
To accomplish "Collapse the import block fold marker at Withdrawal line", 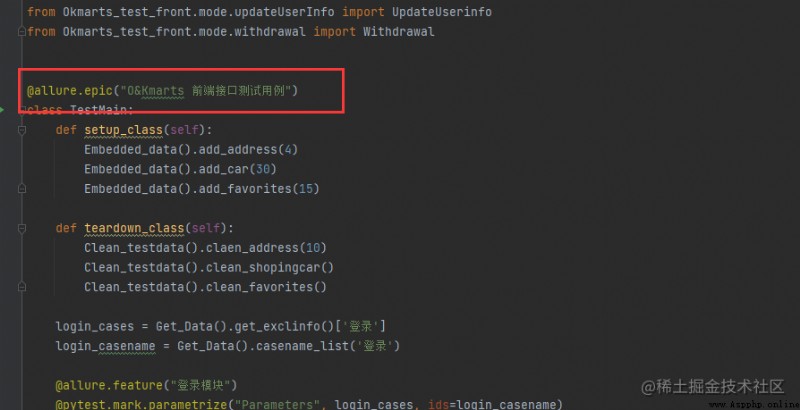I will click(22, 32).
